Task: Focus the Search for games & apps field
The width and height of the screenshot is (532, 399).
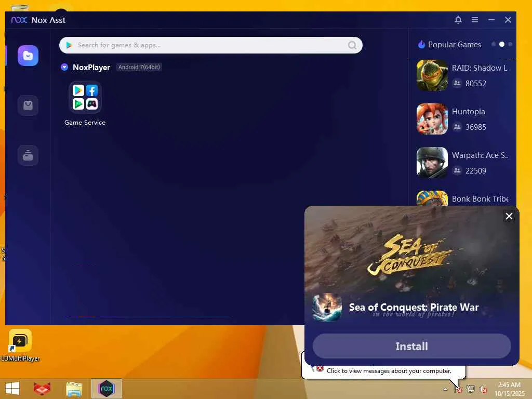Action: [211, 45]
